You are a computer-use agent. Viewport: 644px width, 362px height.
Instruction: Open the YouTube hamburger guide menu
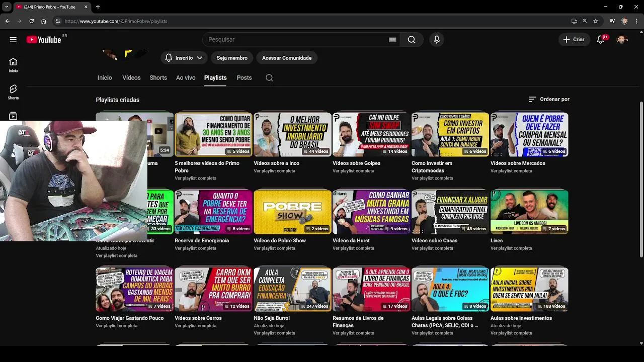coord(13,40)
